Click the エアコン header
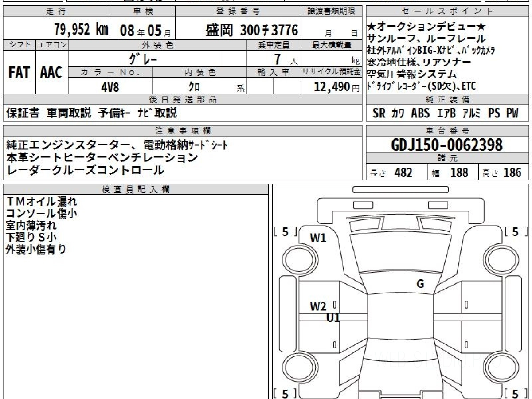Screen dimensions: 532x399 [52, 45]
